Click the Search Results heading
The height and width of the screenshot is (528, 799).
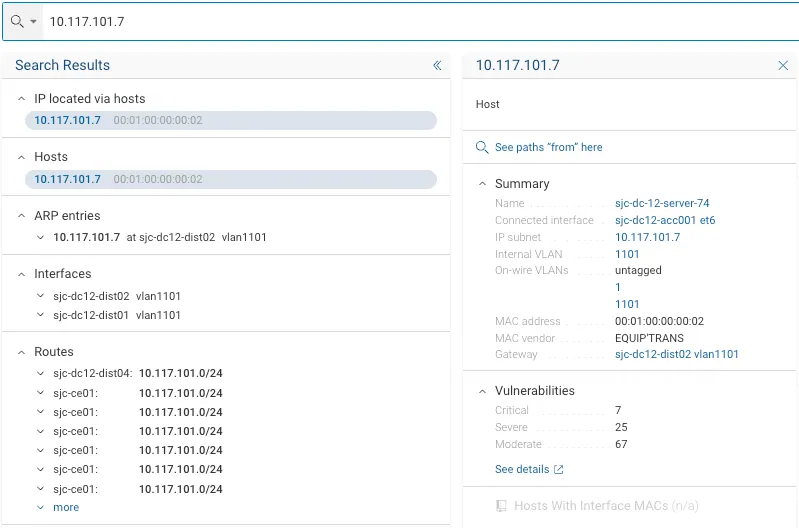(62, 65)
